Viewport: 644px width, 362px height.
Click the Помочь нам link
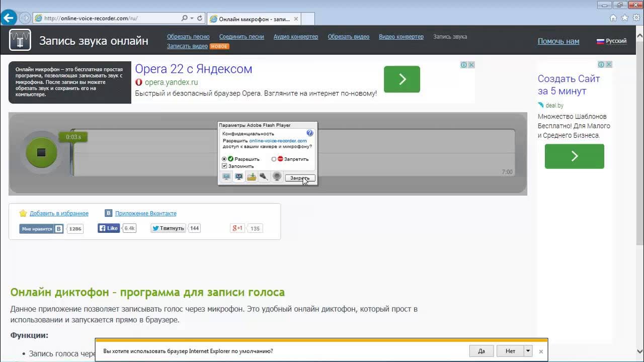pos(558,41)
